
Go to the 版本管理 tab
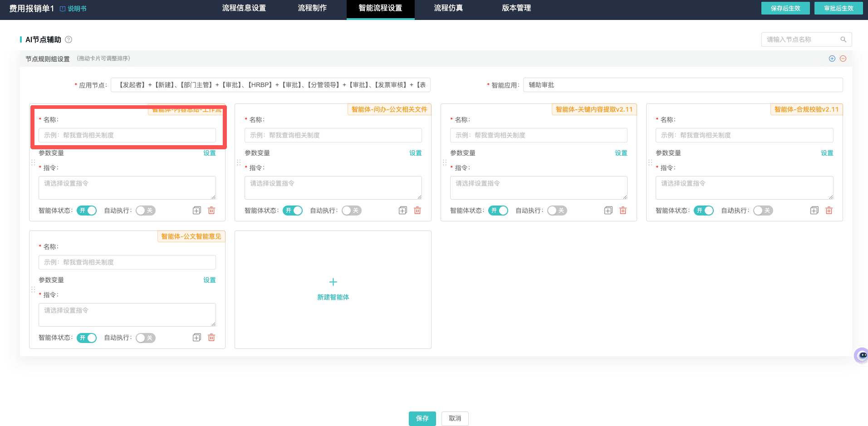click(x=516, y=8)
